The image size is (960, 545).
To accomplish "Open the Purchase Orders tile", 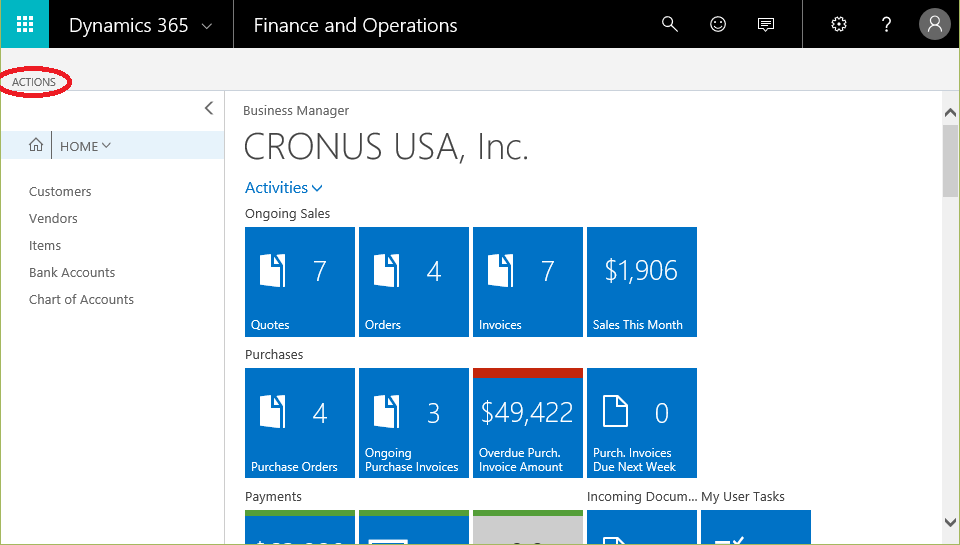I will coord(300,423).
